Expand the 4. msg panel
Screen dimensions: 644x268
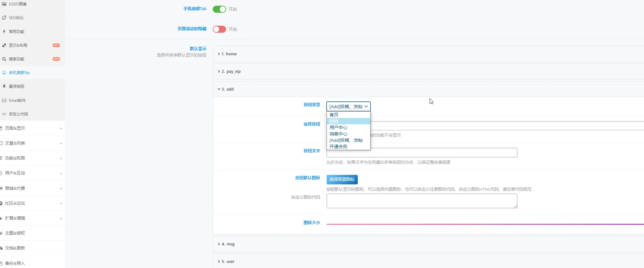[428, 244]
